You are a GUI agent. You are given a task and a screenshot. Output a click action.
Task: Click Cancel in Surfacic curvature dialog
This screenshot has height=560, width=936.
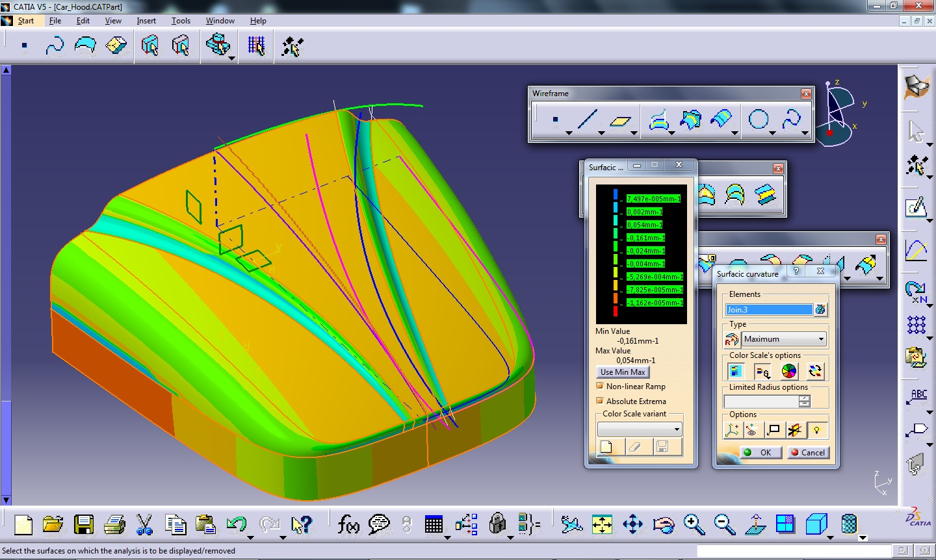pyautogui.click(x=808, y=452)
